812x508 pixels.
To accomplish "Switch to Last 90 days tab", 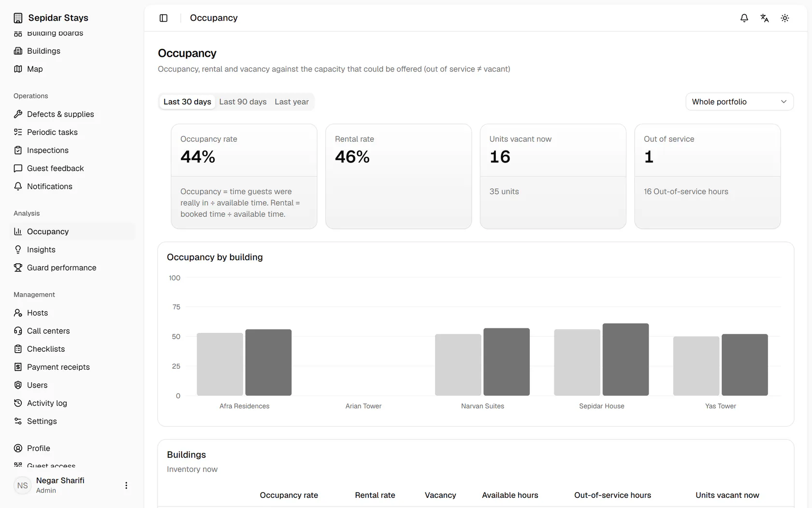I will coord(243,102).
